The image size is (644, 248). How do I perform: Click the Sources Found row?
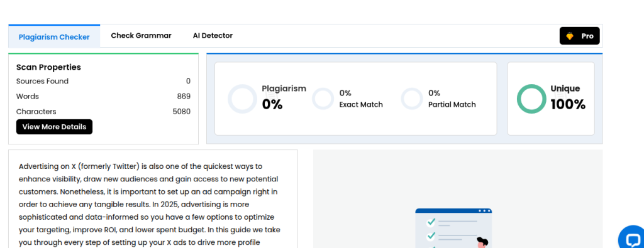(103, 81)
